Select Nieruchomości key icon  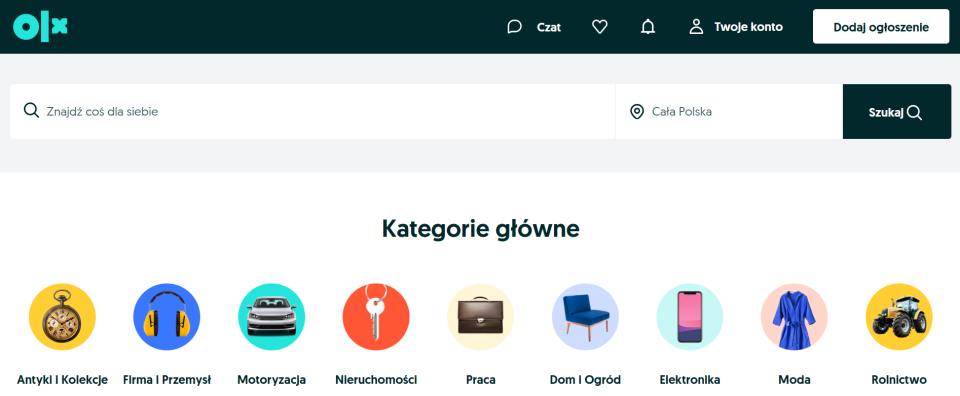[x=376, y=317]
